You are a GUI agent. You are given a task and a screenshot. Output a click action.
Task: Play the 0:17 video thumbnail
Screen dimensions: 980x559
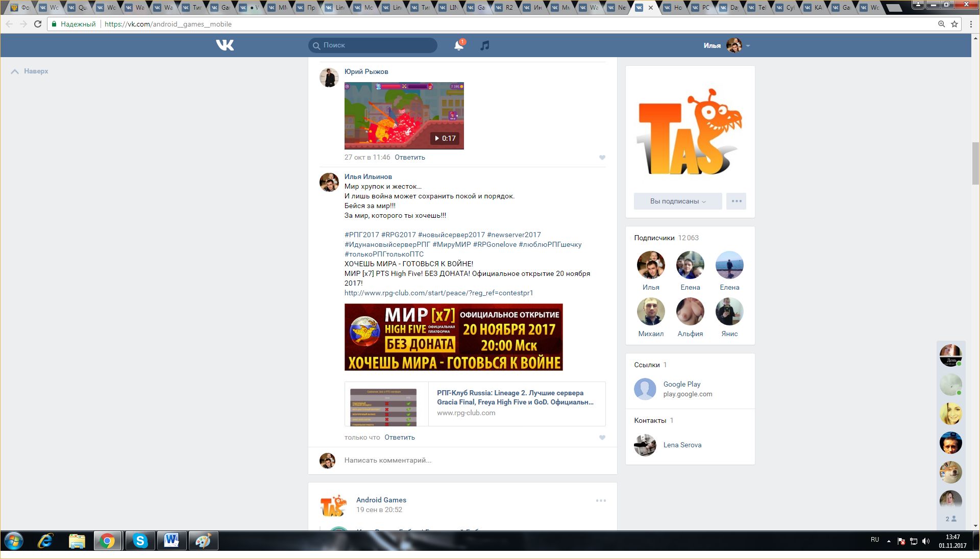404,116
